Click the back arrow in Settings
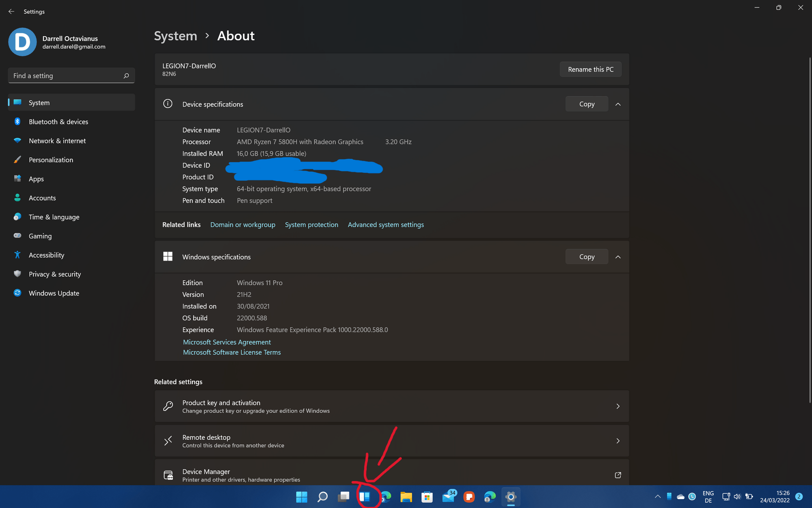The width and height of the screenshot is (812, 508). tap(11, 11)
